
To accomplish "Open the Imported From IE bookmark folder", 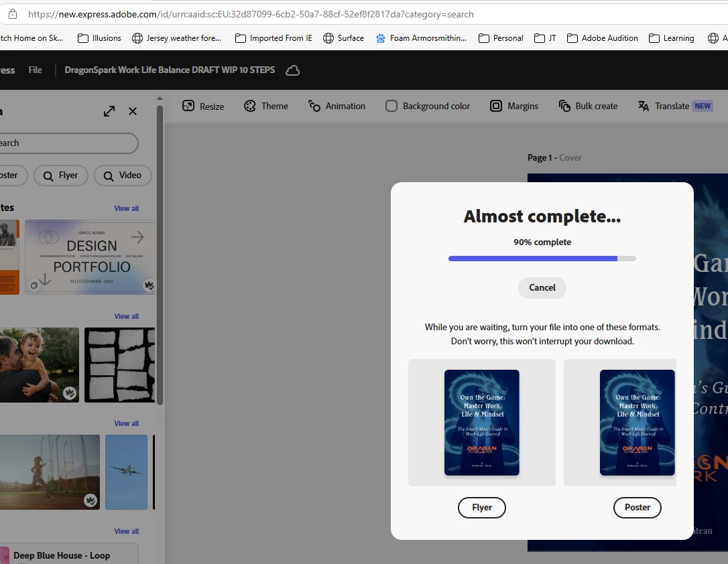I will tap(274, 38).
